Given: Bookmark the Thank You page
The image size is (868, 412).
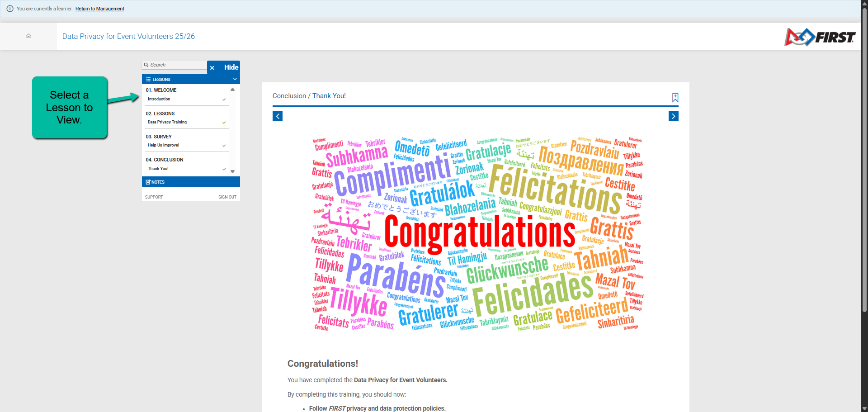Looking at the screenshot, I should point(675,97).
